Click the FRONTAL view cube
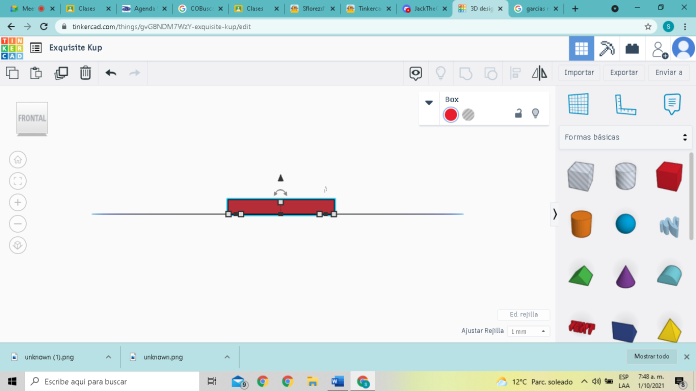The height and width of the screenshot is (391, 696). tap(32, 118)
